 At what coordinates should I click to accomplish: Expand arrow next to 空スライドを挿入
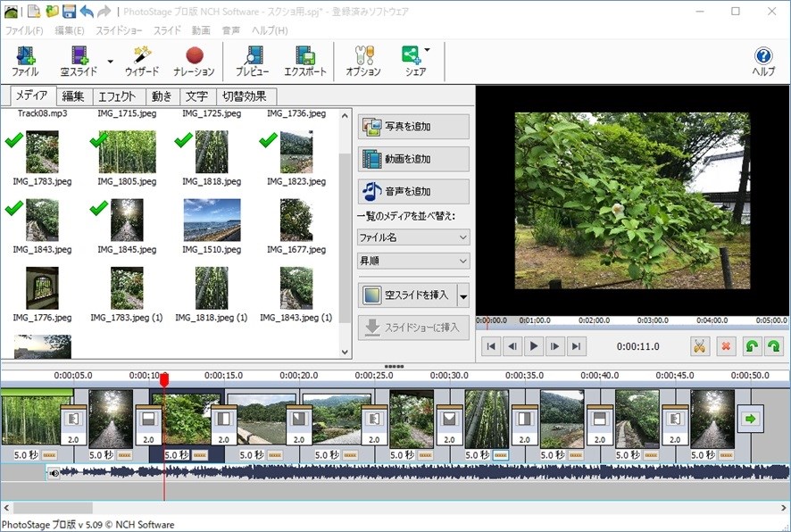click(x=462, y=295)
